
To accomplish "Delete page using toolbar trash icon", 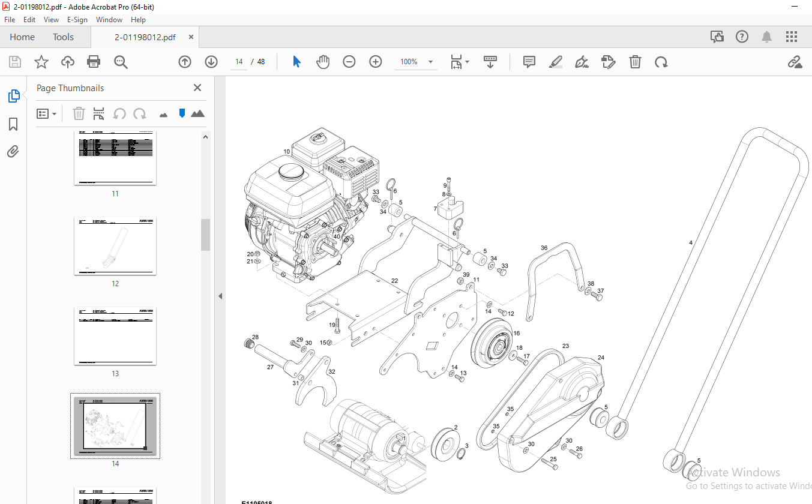I will pyautogui.click(x=635, y=62).
